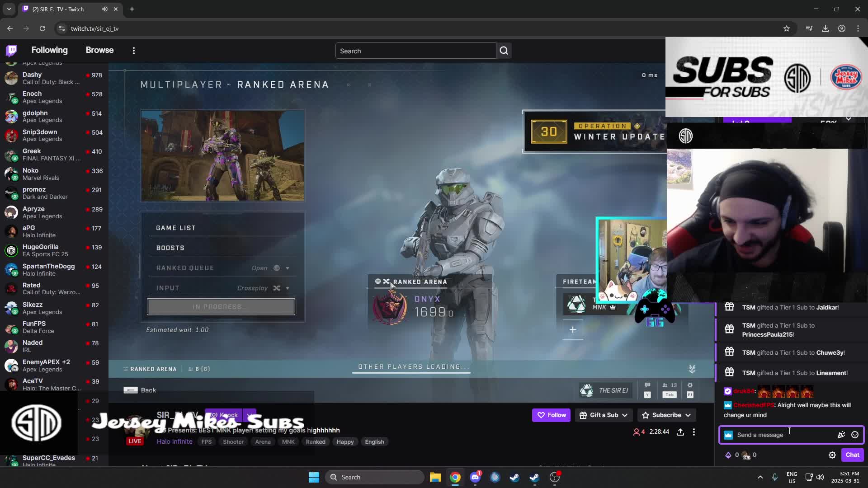
Task: Click the search magnifier button
Action: [504, 51]
